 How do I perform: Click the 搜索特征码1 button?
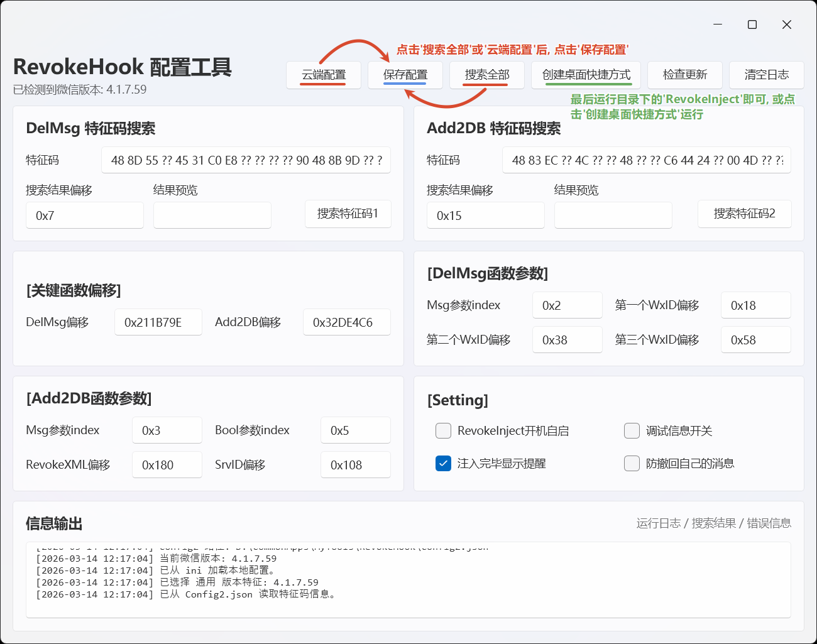[x=348, y=214]
